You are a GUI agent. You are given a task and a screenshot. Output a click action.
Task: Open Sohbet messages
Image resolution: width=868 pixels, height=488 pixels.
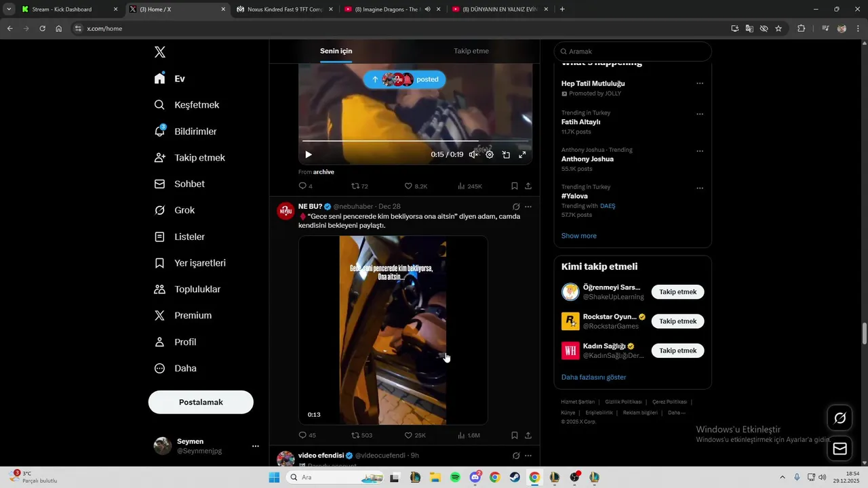point(179,184)
